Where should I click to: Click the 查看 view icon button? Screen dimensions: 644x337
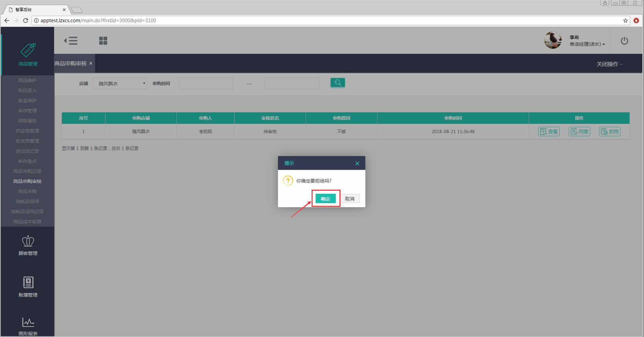[x=549, y=132]
